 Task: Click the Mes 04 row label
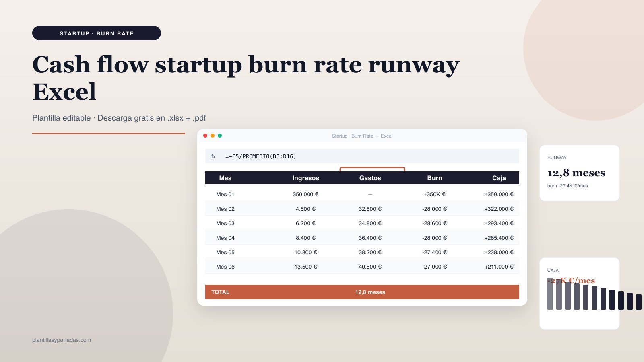click(x=225, y=238)
